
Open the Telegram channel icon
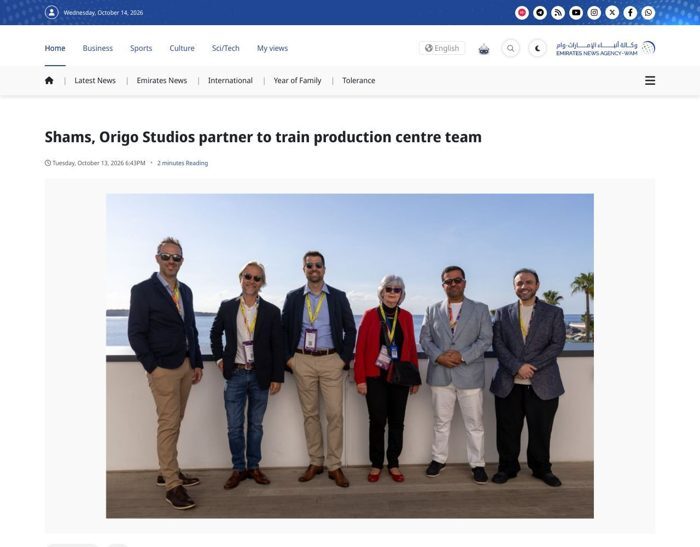540,13
